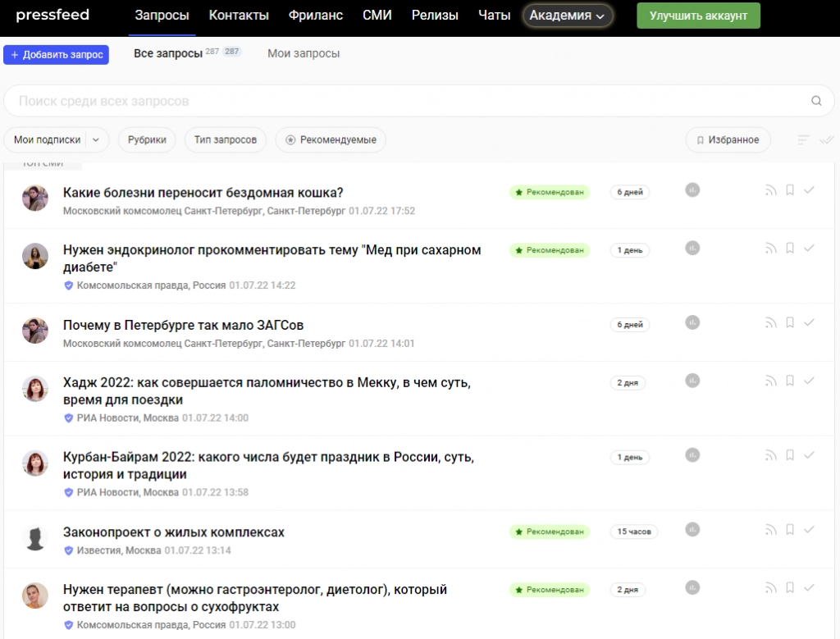Click stats icon for Курбан-Байрам request

coord(692,455)
